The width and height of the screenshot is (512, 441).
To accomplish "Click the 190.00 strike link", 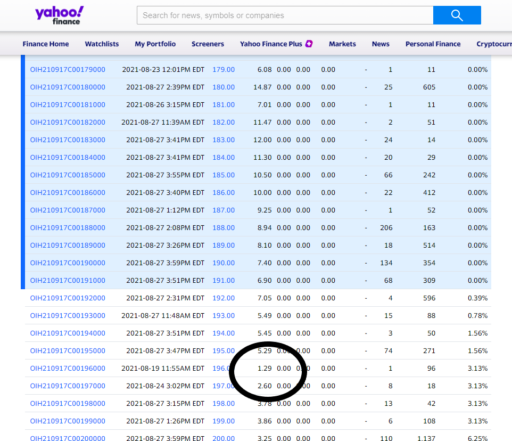I will pos(224,263).
